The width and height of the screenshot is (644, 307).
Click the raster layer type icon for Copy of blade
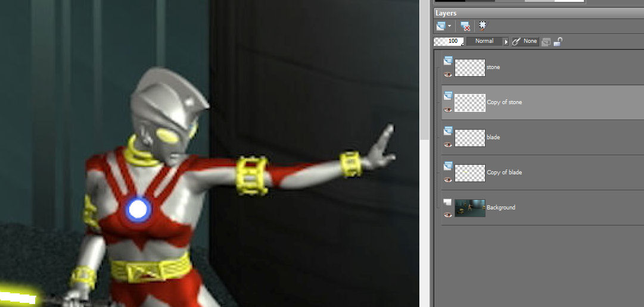[x=447, y=166]
